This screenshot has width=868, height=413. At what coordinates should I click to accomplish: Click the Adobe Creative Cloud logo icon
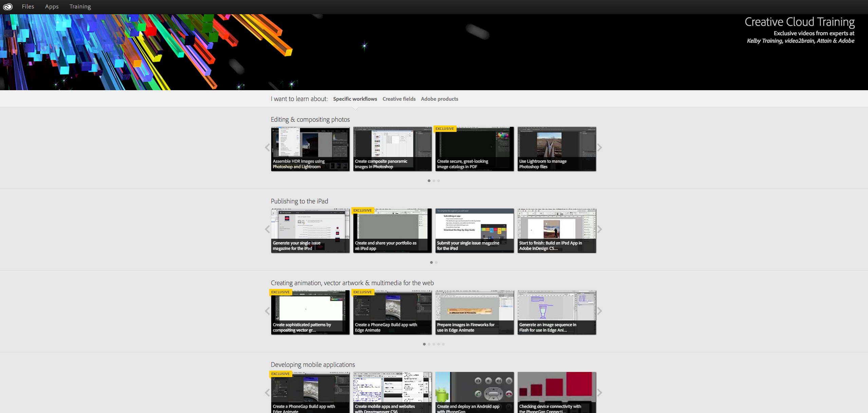(7, 7)
